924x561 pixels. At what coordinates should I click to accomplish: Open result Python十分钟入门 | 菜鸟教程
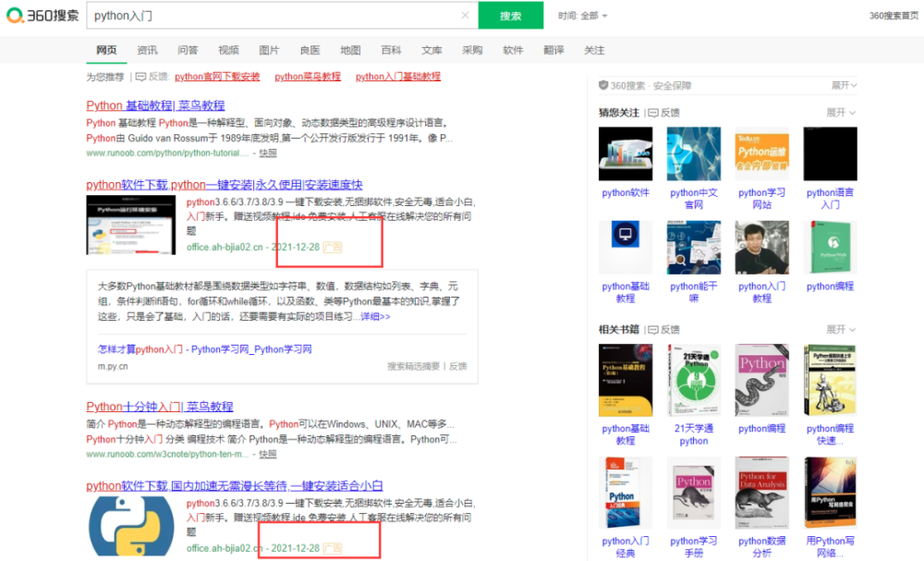coord(160,407)
